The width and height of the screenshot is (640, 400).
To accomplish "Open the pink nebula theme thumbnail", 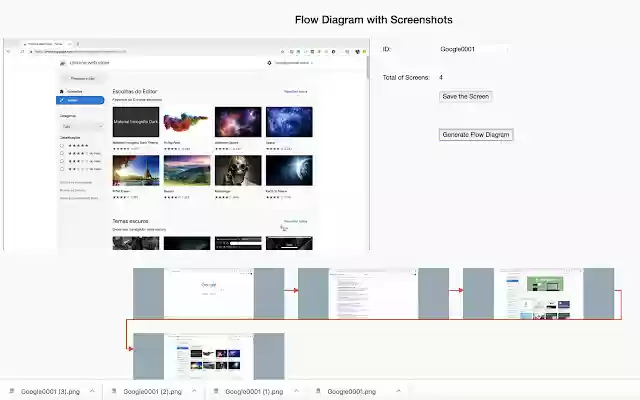I will coord(238,122).
